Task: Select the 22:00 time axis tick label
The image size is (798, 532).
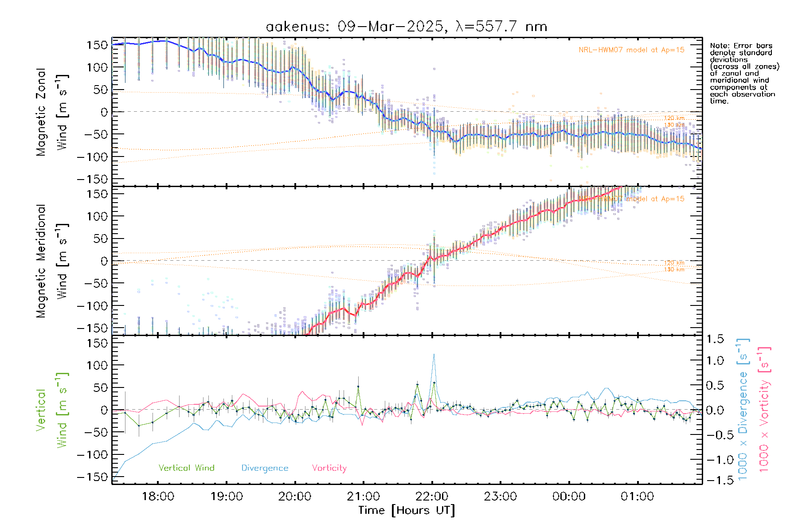Action: pyautogui.click(x=432, y=497)
